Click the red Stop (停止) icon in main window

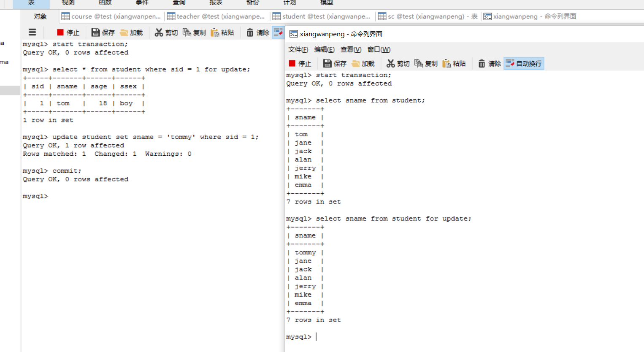pyautogui.click(x=60, y=32)
